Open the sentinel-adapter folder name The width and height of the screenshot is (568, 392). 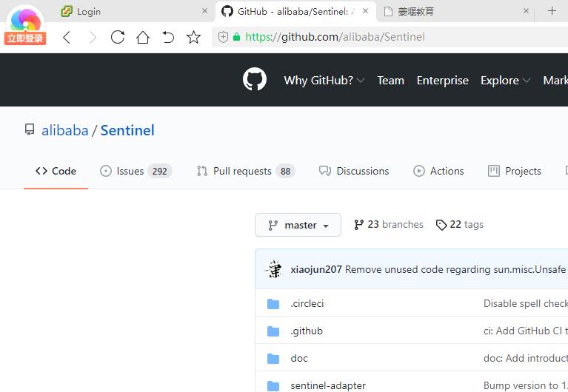(x=328, y=386)
